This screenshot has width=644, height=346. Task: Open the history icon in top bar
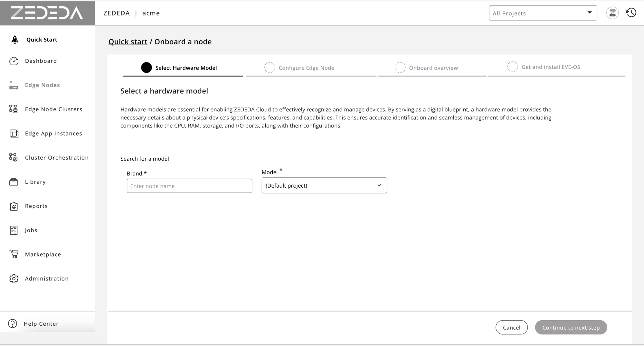[x=630, y=13]
